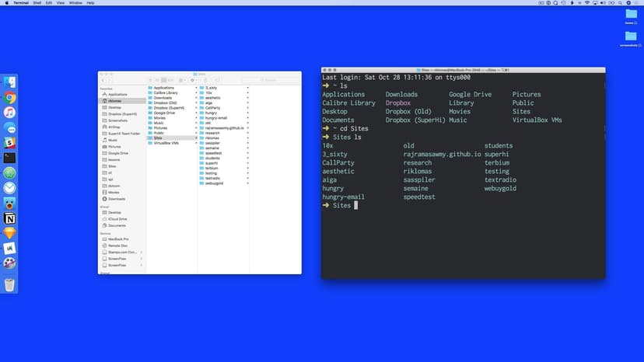
Task: Expand the research folder in Finder column
Action: pos(247,133)
